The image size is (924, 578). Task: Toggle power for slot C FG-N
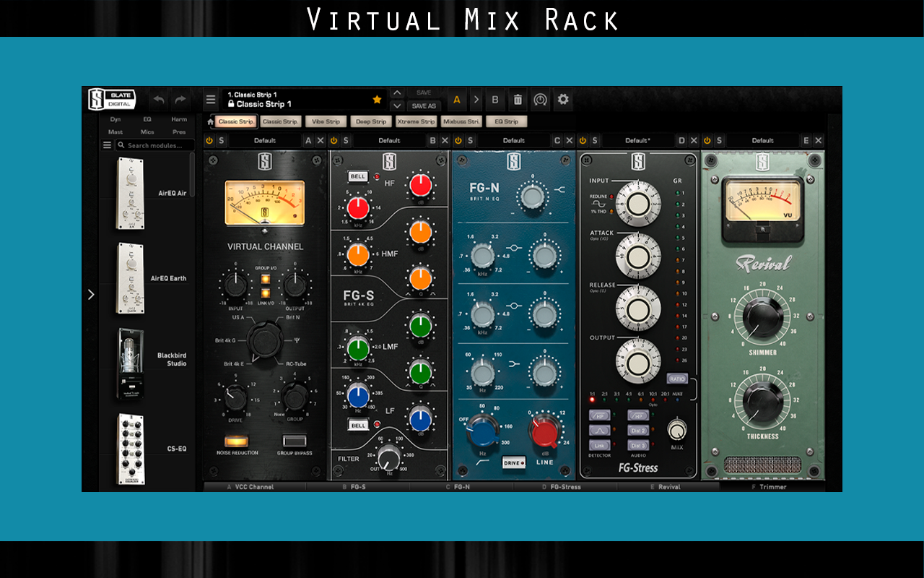pos(458,140)
